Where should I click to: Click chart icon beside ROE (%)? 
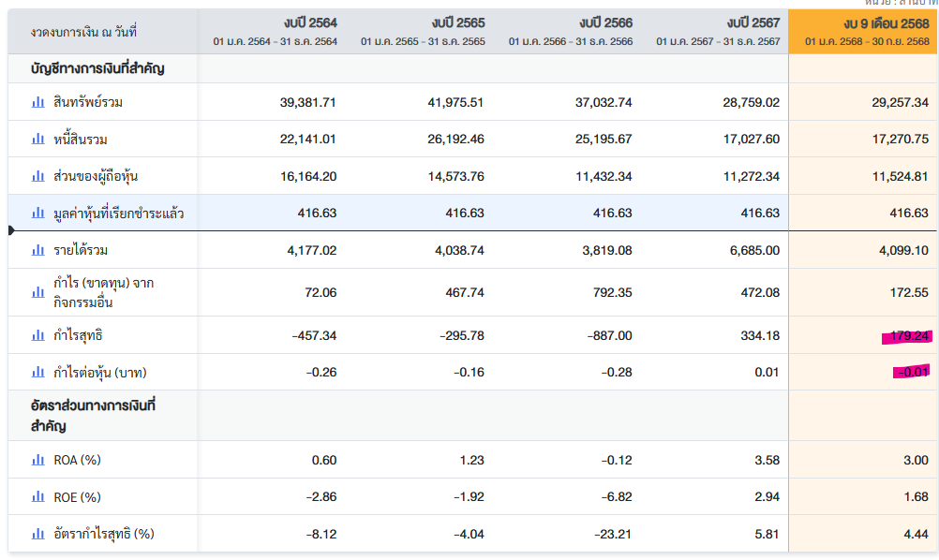[38, 497]
